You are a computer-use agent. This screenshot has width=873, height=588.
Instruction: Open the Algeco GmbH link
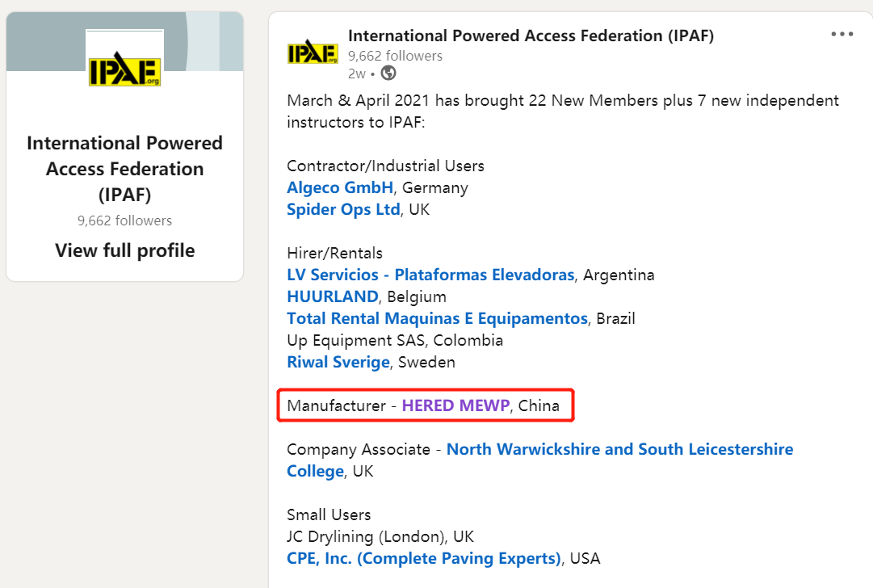tap(340, 187)
